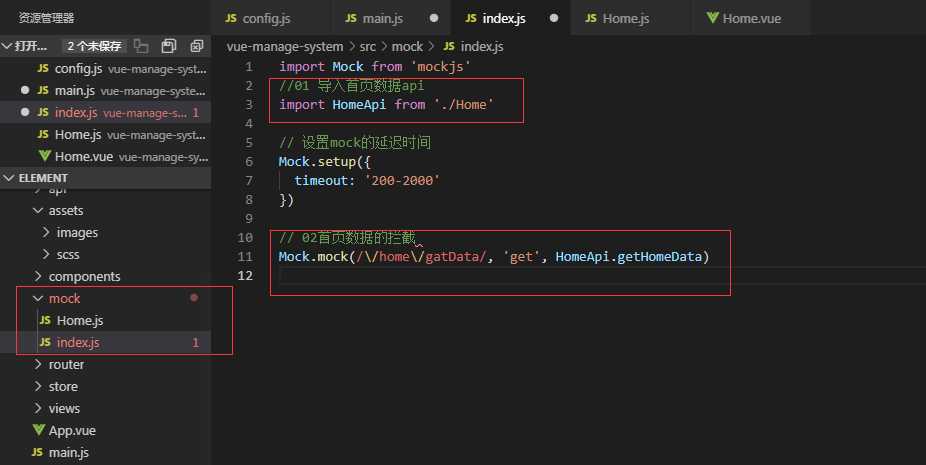Click the Vue icon next to App.vue
This screenshot has height=465, width=926.
[39, 430]
